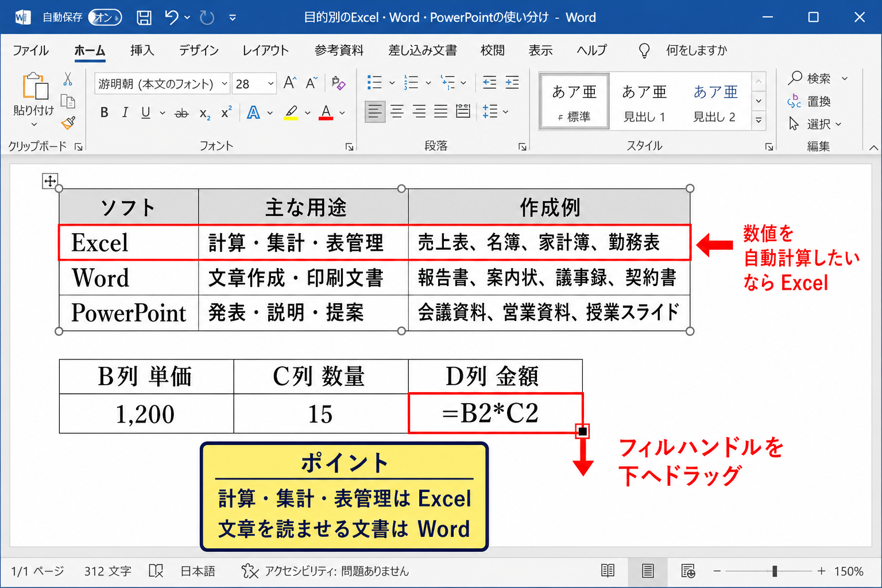Image resolution: width=882 pixels, height=588 pixels.
Task: Toggle left alignment button
Action: [375, 111]
